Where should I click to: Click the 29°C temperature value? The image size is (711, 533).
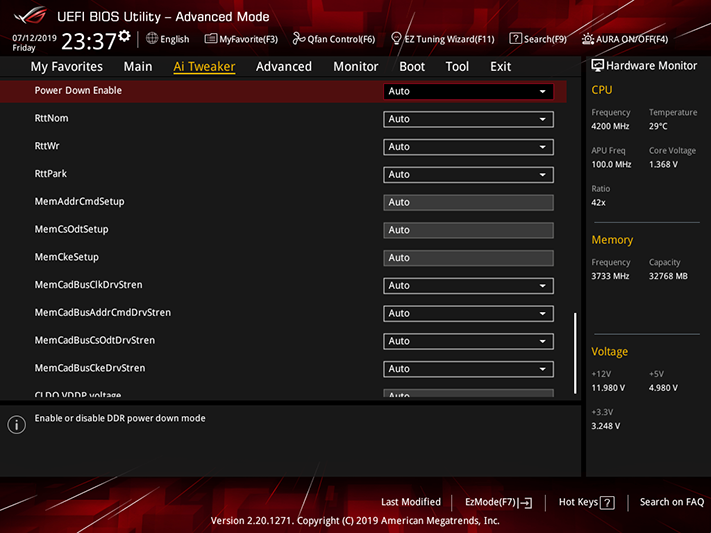[658, 127]
